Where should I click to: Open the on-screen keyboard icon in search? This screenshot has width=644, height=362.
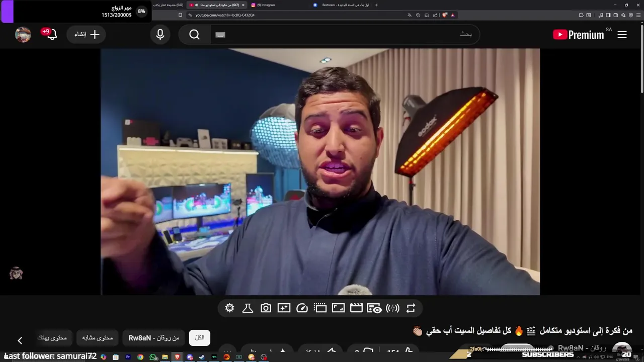point(220,35)
